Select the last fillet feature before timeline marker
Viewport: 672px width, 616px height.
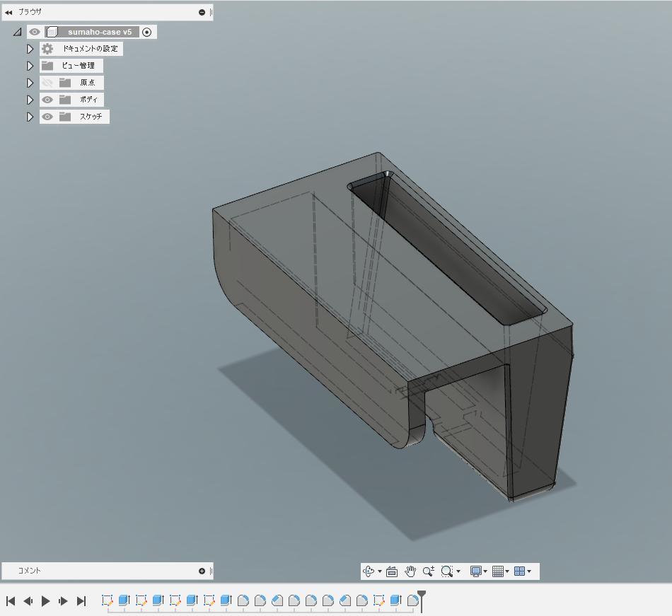point(412,600)
